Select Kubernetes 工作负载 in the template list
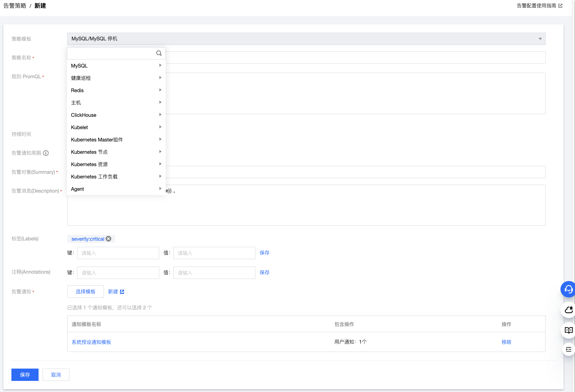 [116, 177]
